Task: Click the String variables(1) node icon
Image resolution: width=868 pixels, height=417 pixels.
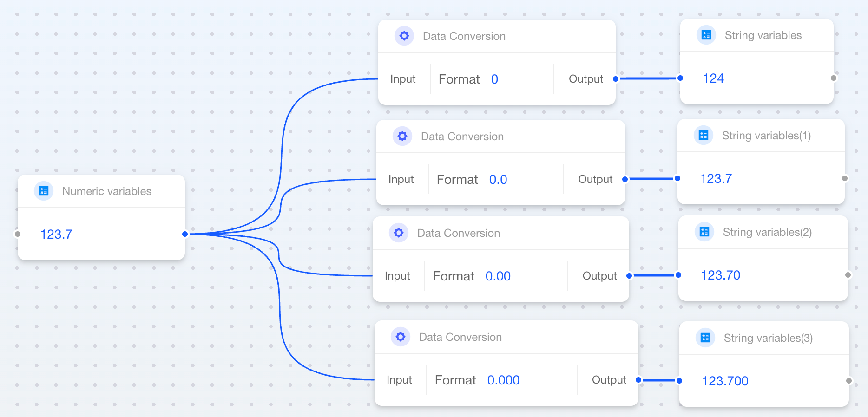Action: [703, 135]
